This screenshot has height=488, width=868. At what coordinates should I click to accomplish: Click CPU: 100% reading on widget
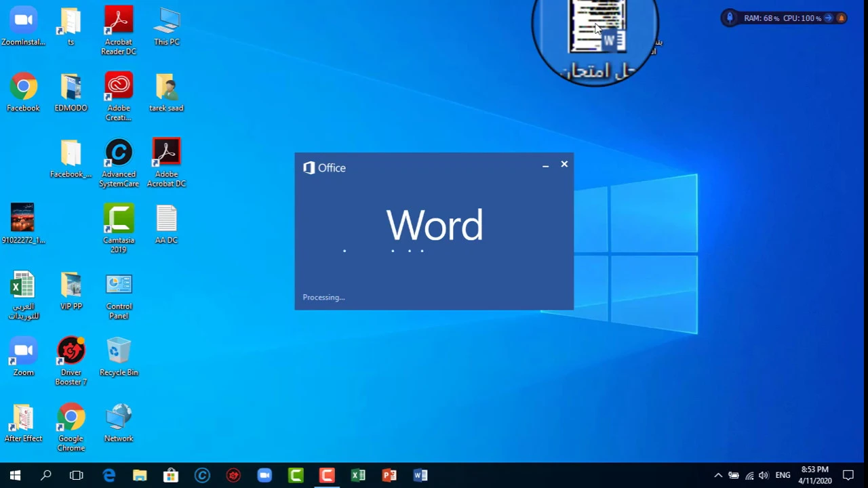click(x=802, y=18)
